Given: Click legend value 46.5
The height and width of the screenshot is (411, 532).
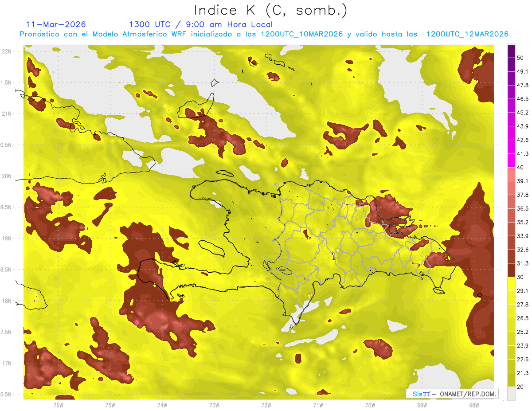Looking at the screenshot, I should coord(523,99).
